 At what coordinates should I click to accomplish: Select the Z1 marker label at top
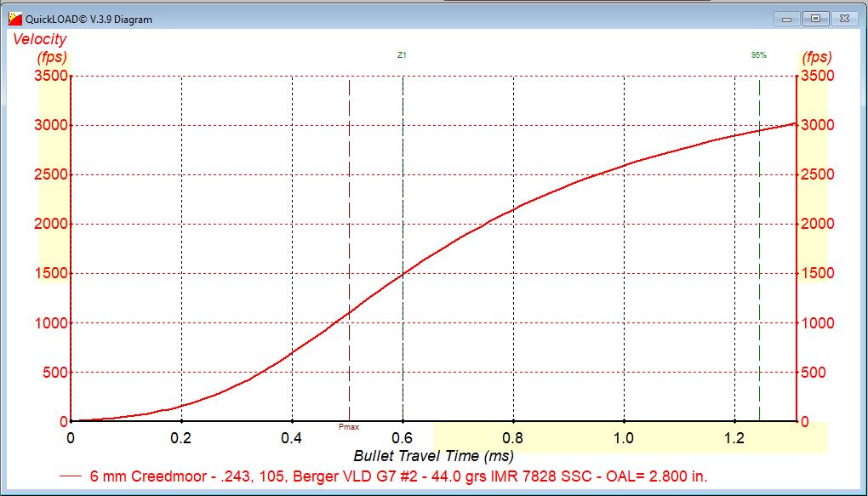[402, 55]
